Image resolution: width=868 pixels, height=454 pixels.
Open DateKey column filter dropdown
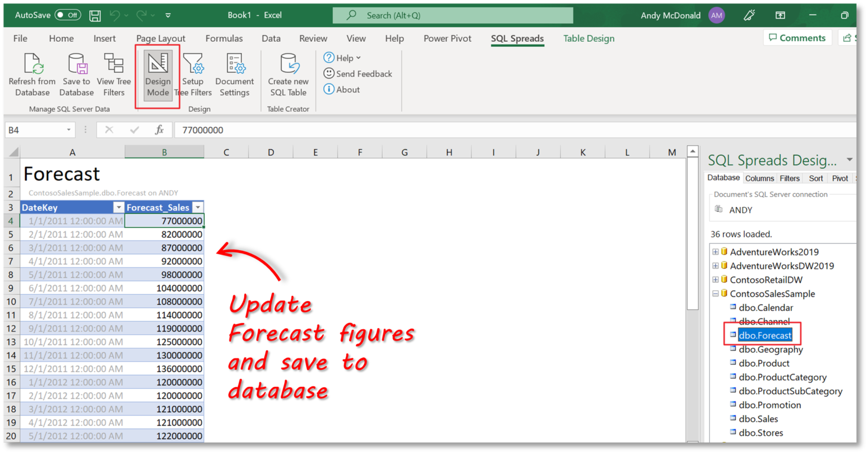[x=119, y=208]
